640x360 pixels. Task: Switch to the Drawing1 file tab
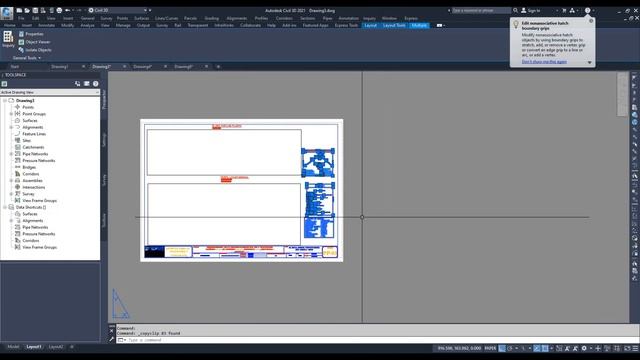pos(60,67)
